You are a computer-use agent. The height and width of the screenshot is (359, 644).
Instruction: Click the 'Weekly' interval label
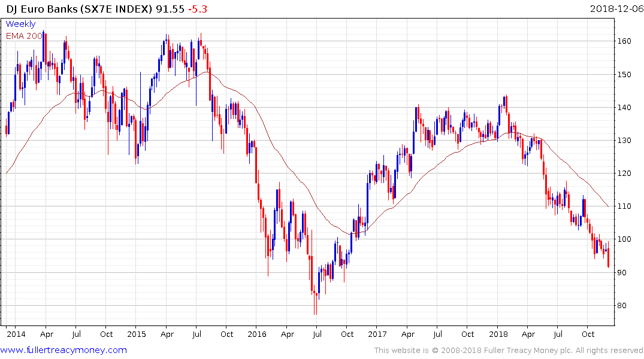20,24
